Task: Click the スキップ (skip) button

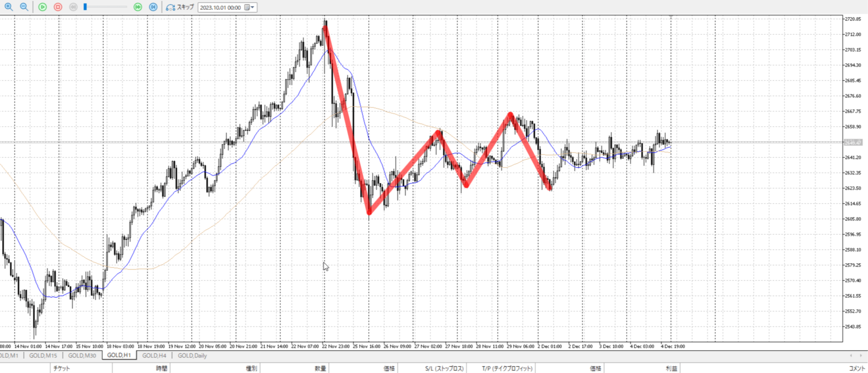Action: [x=180, y=7]
